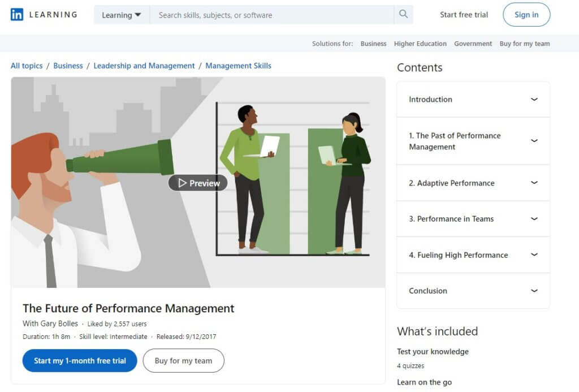The image size is (579, 392).
Task: Open the Business solutions link
Action: [x=373, y=44]
